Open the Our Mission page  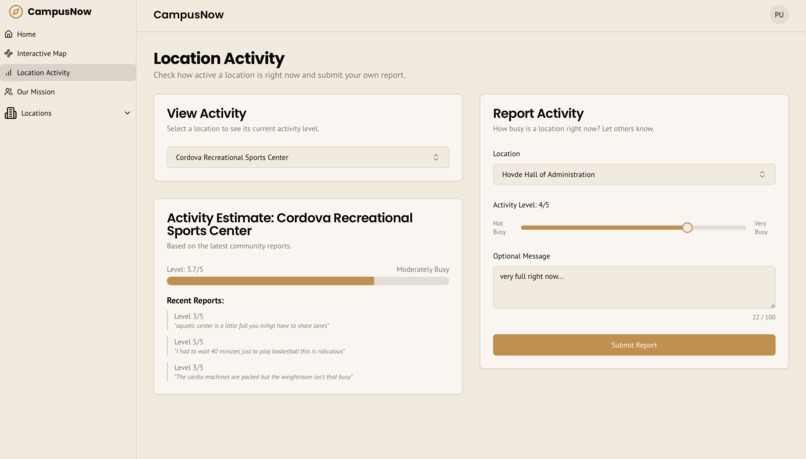[x=68, y=91]
